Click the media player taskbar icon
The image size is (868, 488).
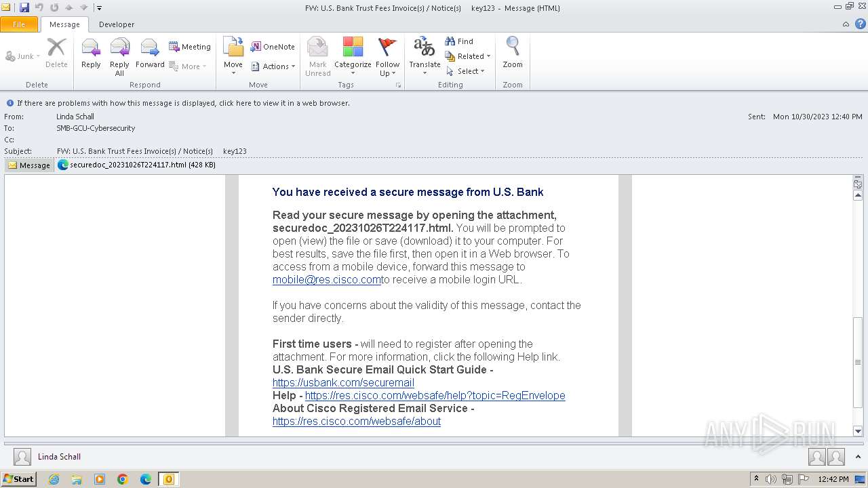pyautogui.click(x=100, y=479)
